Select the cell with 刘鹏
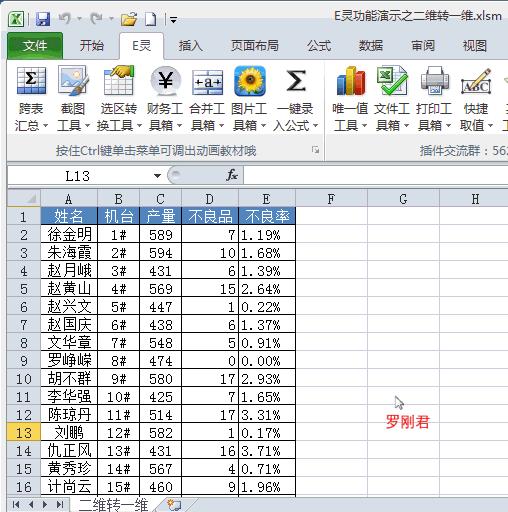508x512 pixels. point(69,433)
